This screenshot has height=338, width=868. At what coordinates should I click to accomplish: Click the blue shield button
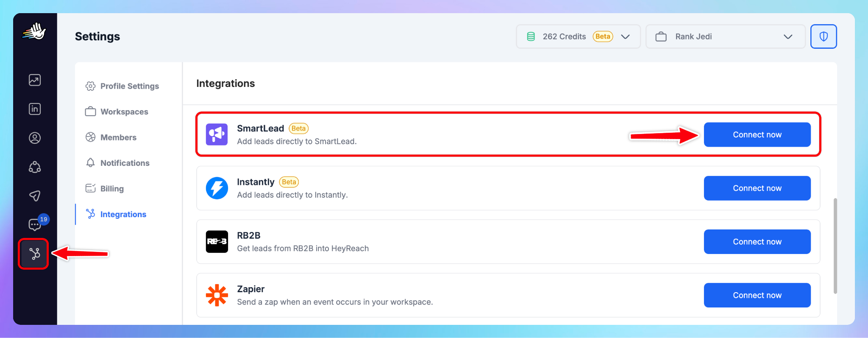(x=823, y=36)
